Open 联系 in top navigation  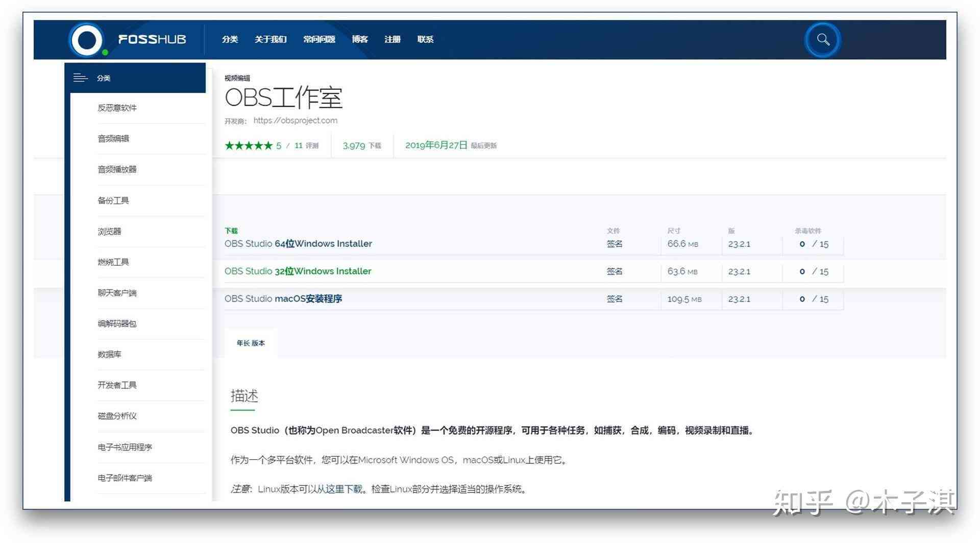coord(425,39)
